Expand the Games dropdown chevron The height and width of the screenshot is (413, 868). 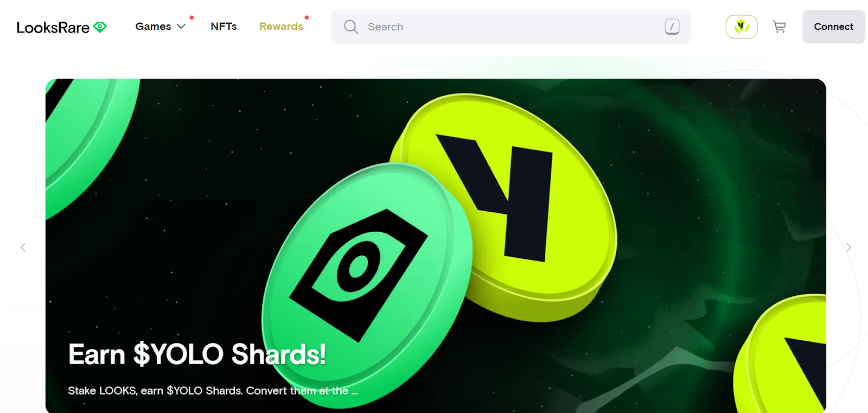(x=181, y=27)
